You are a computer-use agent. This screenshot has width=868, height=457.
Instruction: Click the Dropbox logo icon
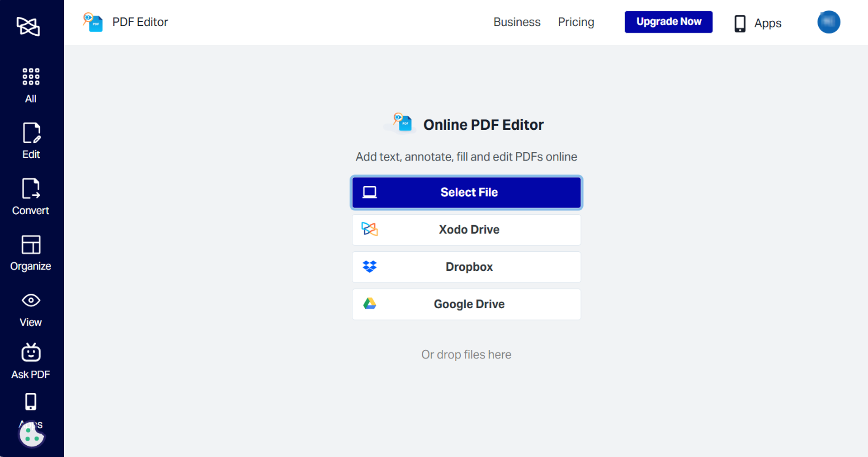(x=370, y=267)
